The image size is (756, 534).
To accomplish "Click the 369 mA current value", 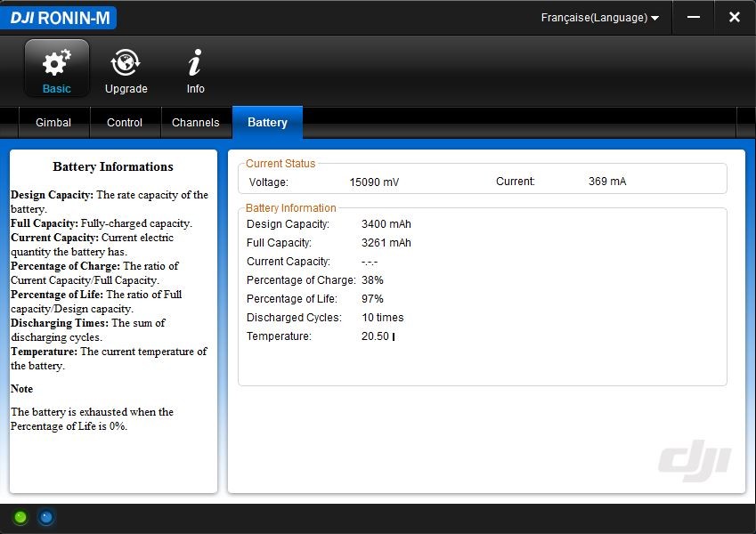I will tap(607, 182).
